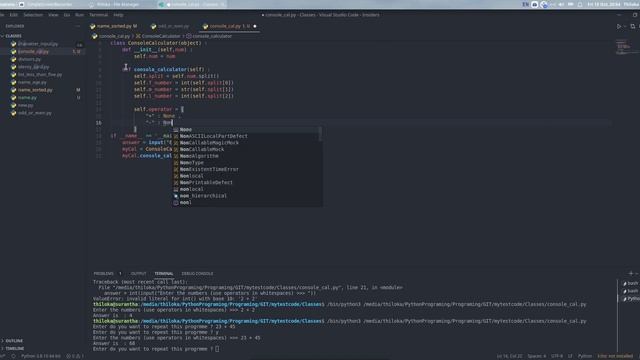The width and height of the screenshot is (640, 360).
Task: Select the TERMINAL panel tab
Action: (164, 273)
